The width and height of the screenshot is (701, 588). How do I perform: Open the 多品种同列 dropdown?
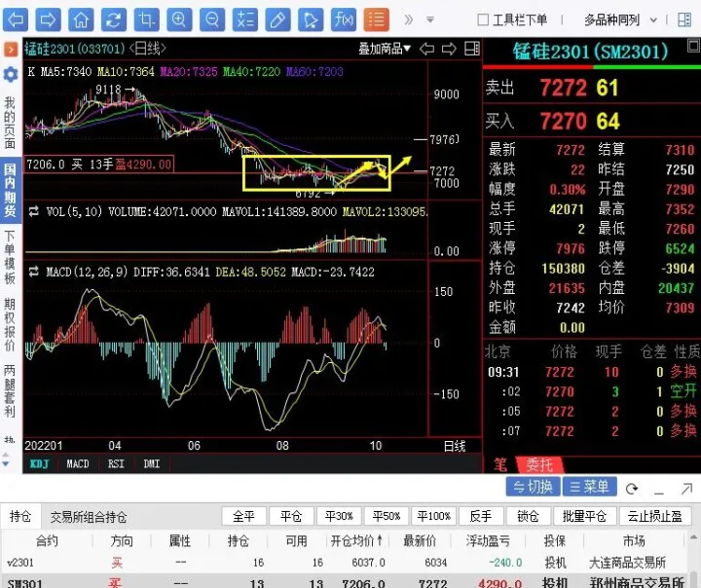[620, 19]
